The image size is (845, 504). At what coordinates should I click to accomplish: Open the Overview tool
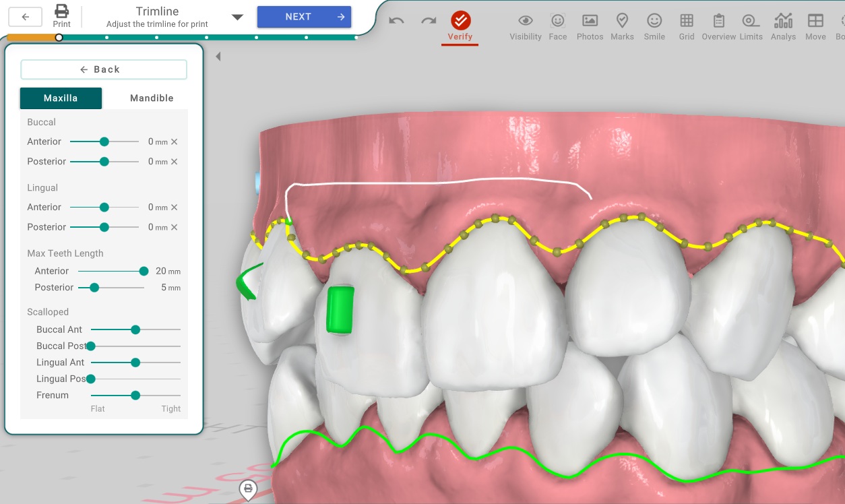pos(719,27)
